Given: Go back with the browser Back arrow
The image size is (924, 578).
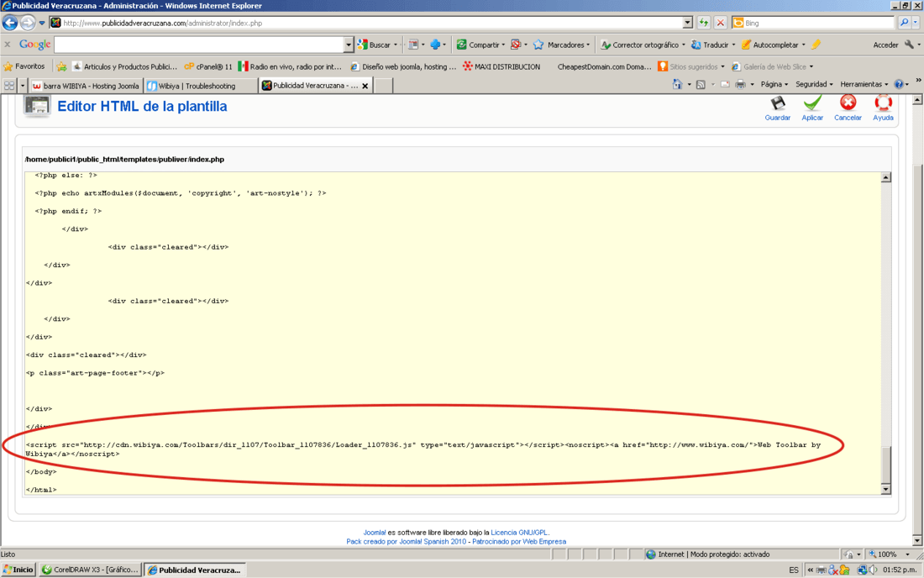Looking at the screenshot, I should (10, 23).
